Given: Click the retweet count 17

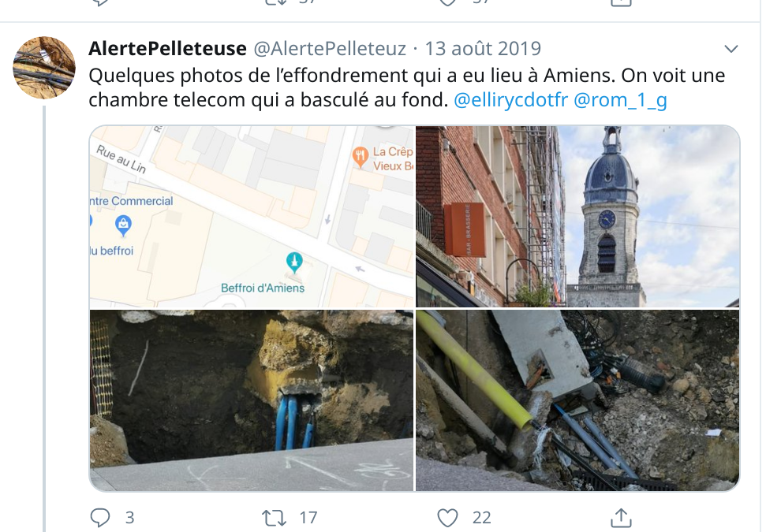Looking at the screenshot, I should tap(308, 517).
